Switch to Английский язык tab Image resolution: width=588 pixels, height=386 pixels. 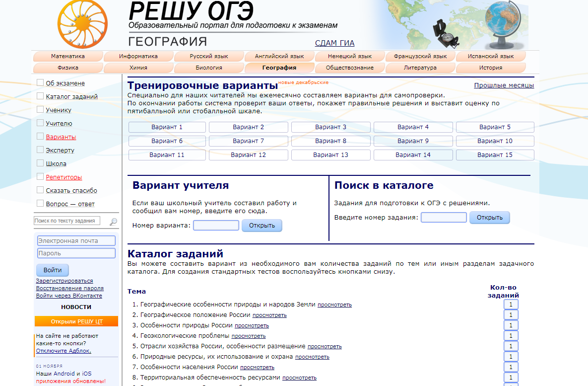tap(279, 56)
